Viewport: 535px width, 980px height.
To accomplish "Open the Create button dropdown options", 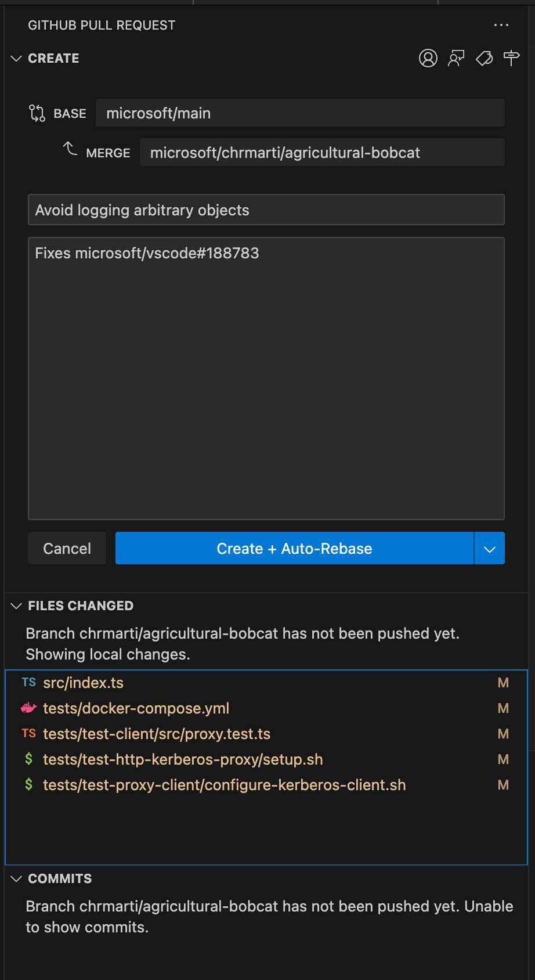I will (x=489, y=548).
